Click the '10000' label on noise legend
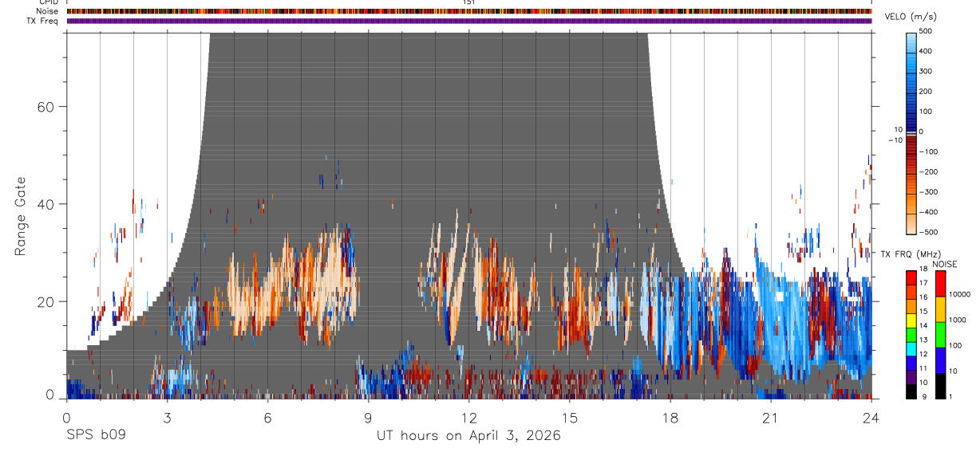The width and height of the screenshot is (980, 452). [x=959, y=294]
